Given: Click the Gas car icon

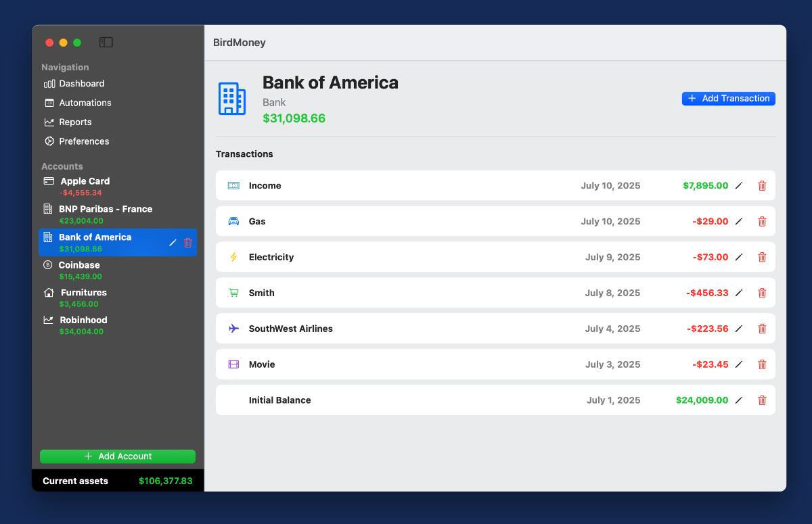Looking at the screenshot, I should [x=233, y=221].
